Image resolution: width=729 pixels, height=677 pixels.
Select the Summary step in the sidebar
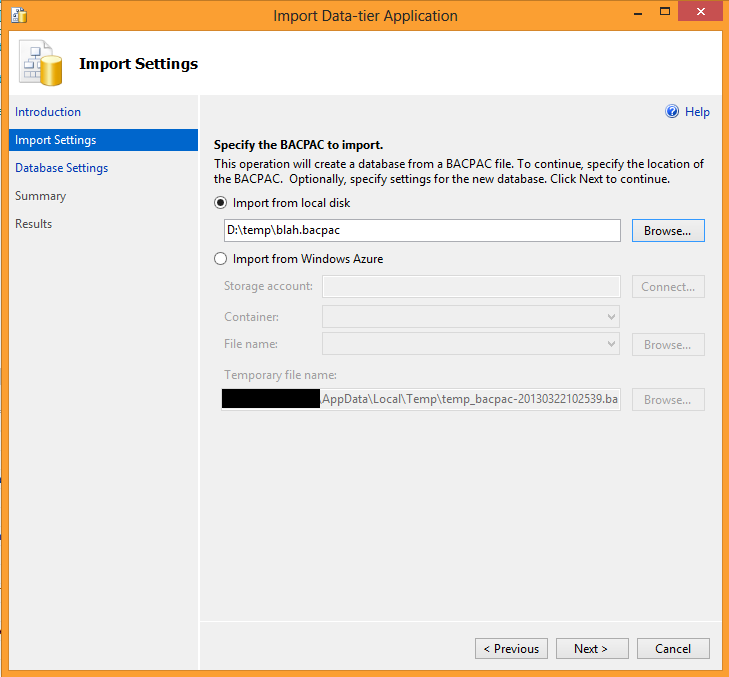pyautogui.click(x=40, y=196)
